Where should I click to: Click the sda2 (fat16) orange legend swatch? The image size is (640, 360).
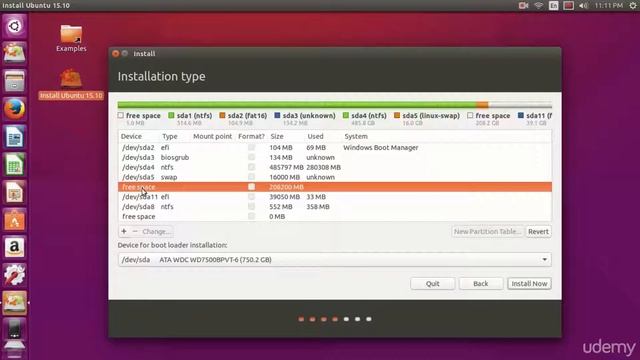click(222, 116)
